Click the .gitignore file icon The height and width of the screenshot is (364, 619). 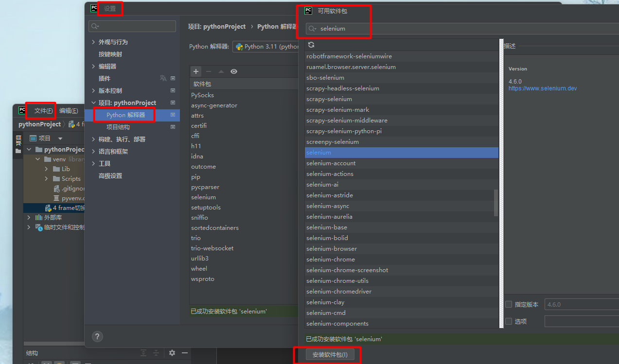(56, 189)
